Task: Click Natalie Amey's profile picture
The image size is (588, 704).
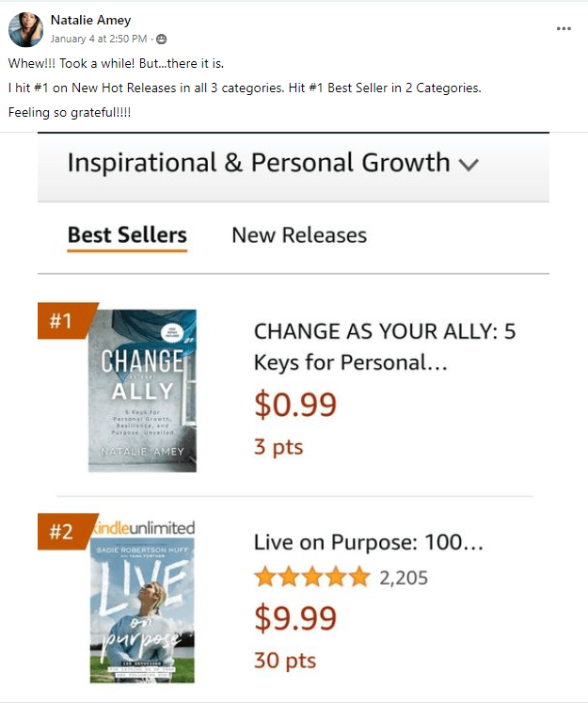Action: click(25, 30)
